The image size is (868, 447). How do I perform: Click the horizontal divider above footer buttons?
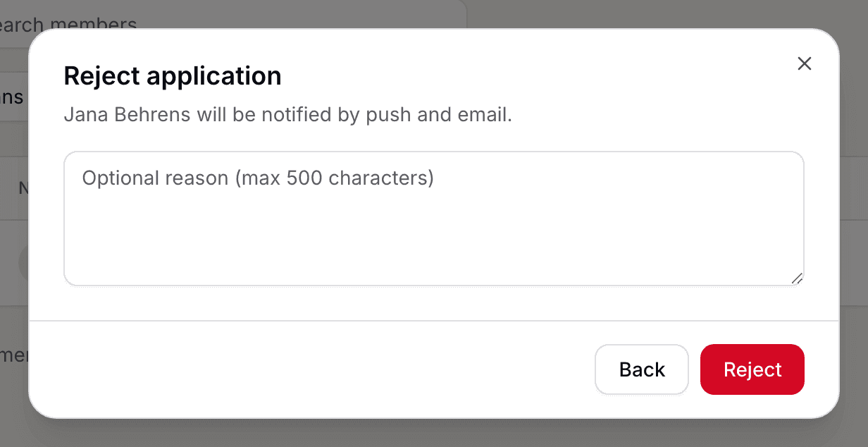click(434, 321)
